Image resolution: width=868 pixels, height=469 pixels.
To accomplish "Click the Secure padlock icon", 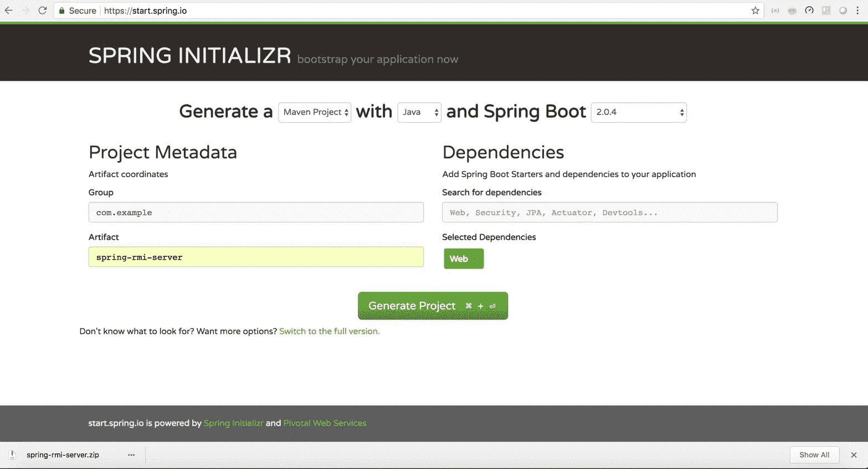I will click(x=62, y=11).
